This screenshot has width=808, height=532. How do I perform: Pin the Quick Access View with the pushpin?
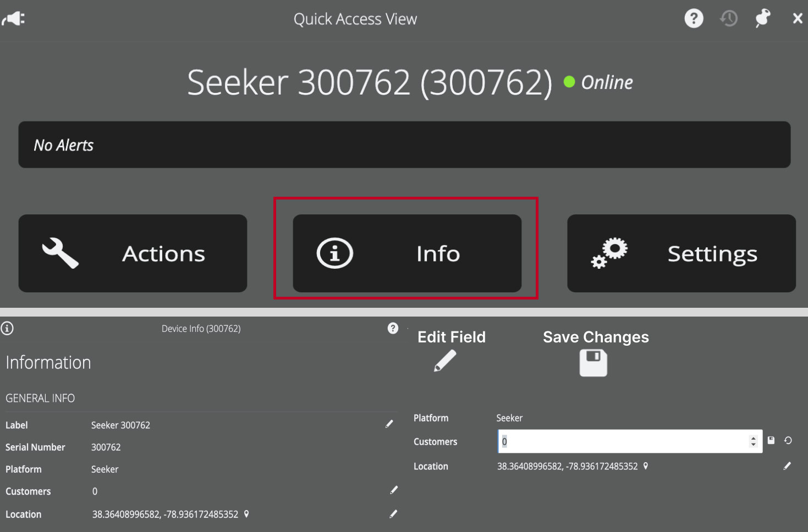763,18
